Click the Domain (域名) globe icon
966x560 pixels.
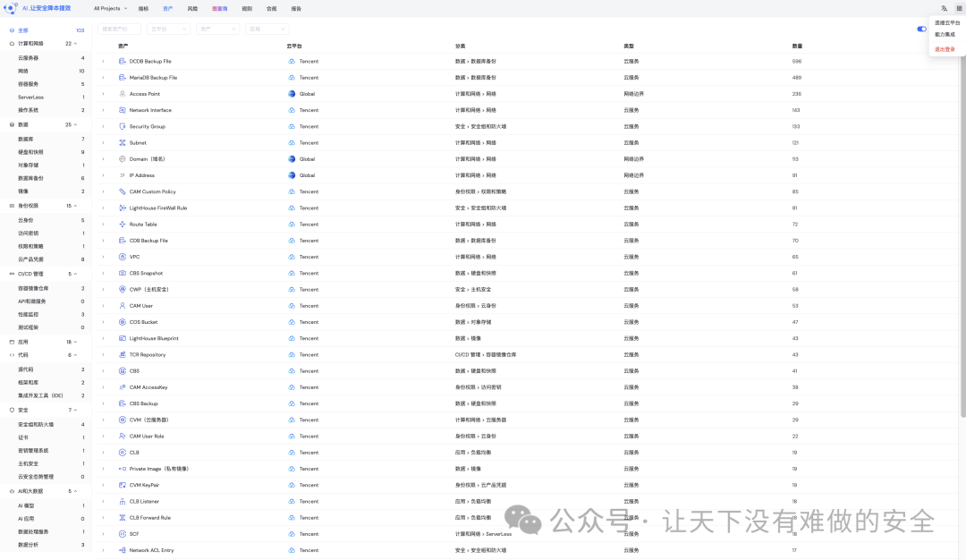(x=123, y=159)
